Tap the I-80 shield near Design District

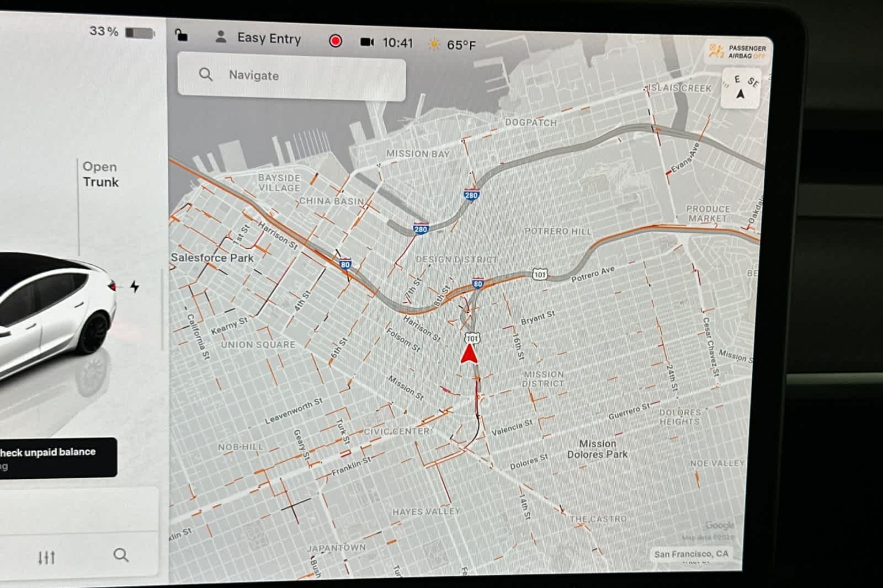477,284
